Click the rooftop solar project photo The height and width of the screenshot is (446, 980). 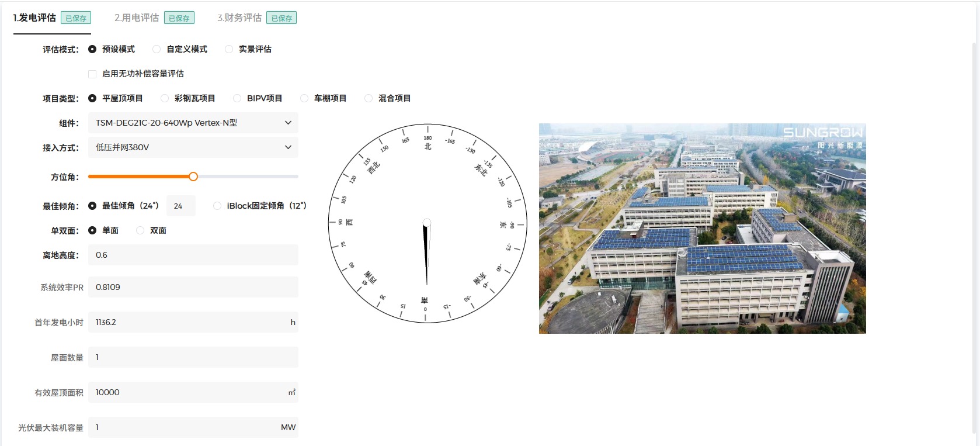702,229
